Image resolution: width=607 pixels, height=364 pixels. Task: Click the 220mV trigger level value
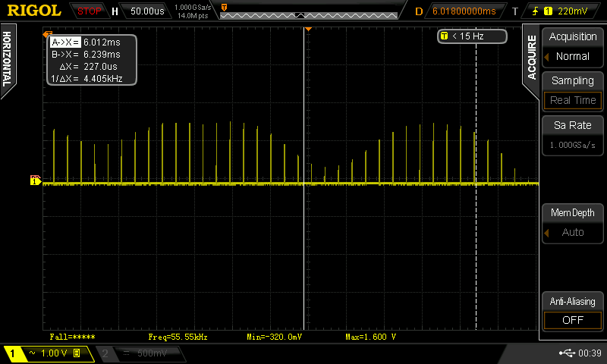tap(573, 11)
